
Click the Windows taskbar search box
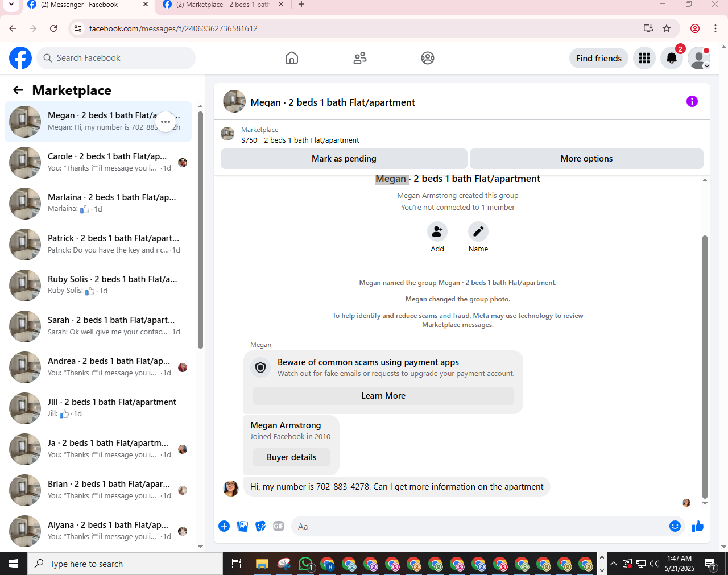[125, 564]
